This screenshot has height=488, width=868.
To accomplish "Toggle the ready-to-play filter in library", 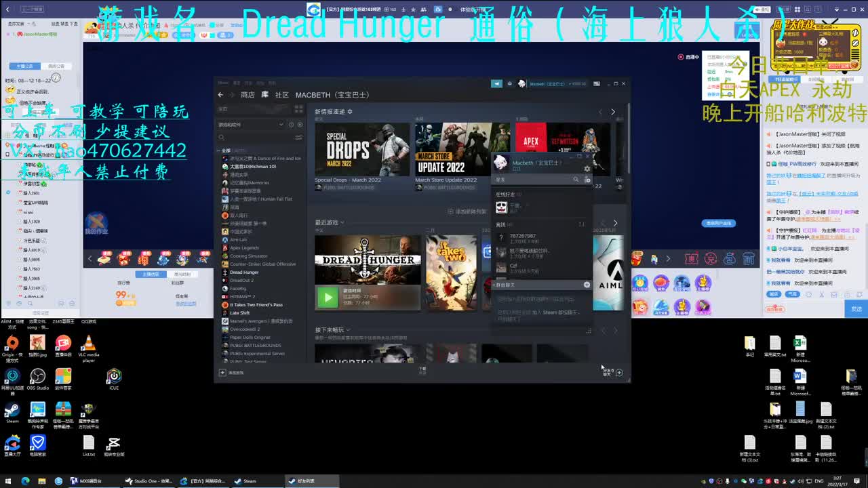I will click(x=300, y=125).
